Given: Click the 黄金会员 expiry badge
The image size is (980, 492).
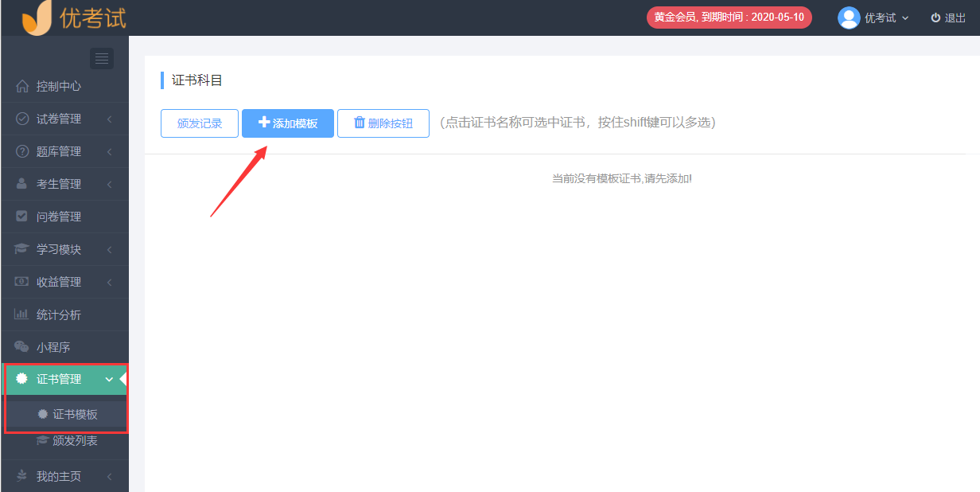Looking at the screenshot, I should 729,18.
